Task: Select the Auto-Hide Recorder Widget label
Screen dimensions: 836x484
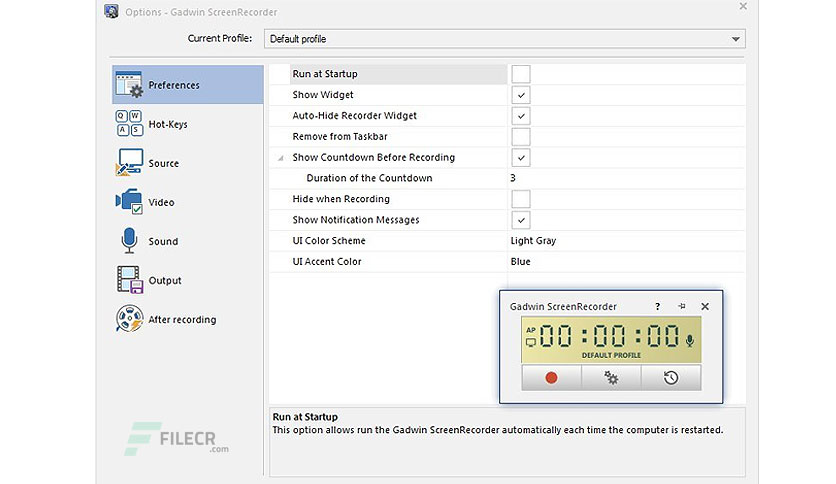Action: coord(355,116)
